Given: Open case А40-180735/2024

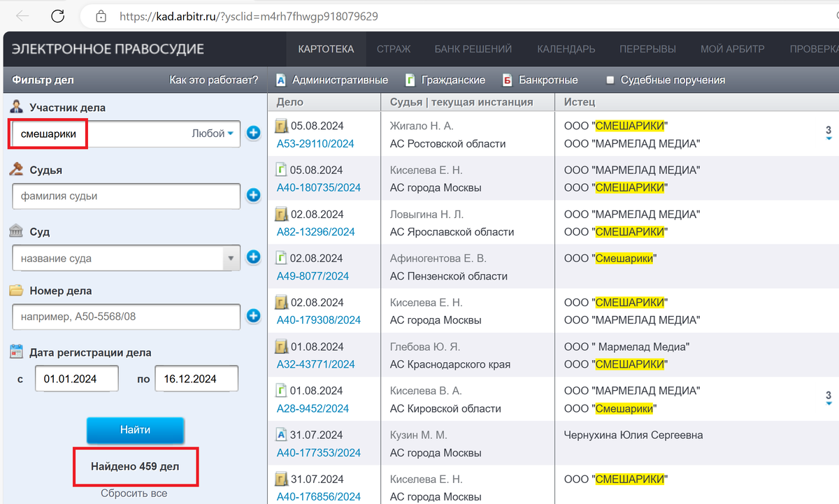Looking at the screenshot, I should pos(319,188).
